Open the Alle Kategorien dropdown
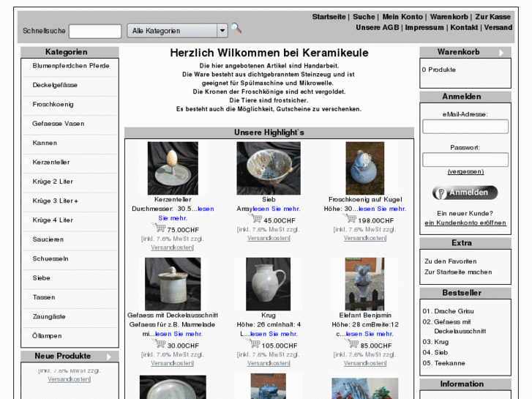Image resolution: width=532 pixels, height=399 pixels. pyautogui.click(x=177, y=31)
